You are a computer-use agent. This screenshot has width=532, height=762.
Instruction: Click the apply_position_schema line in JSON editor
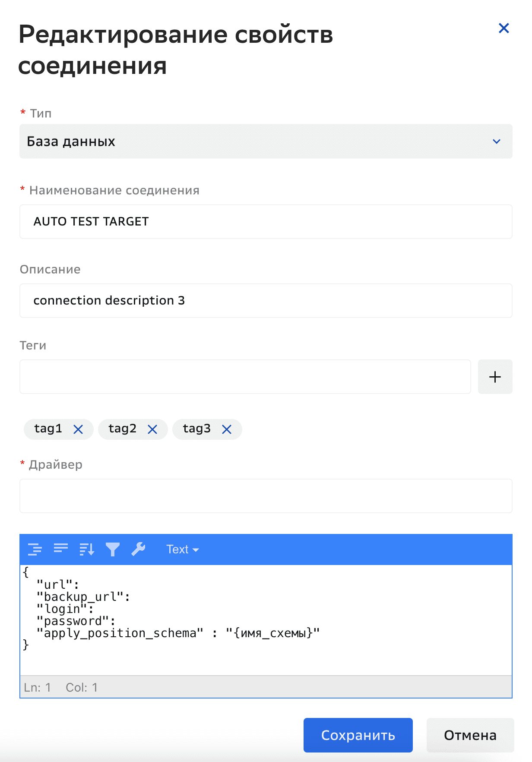pyautogui.click(x=177, y=633)
